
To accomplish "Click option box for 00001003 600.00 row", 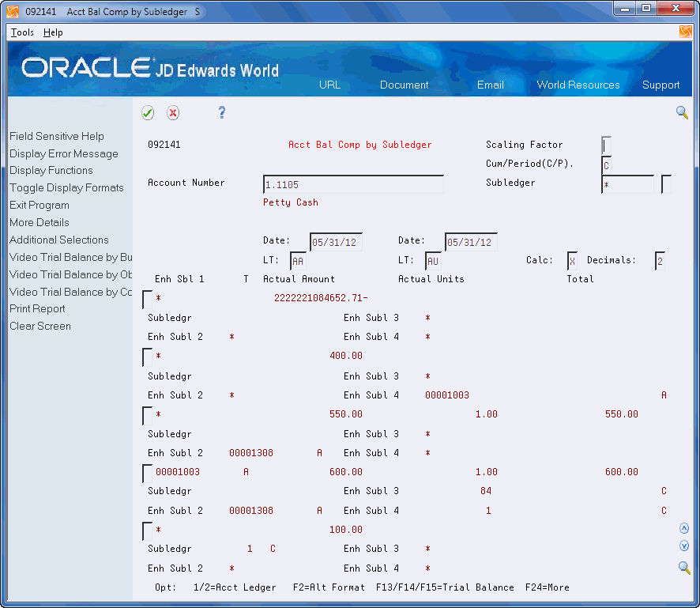I will coord(147,473).
